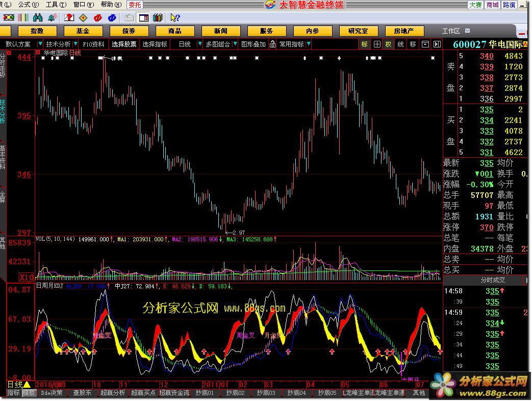Click the window box chart-toolbar icon
The width and height of the screenshot is (532, 401).
click(425, 44)
